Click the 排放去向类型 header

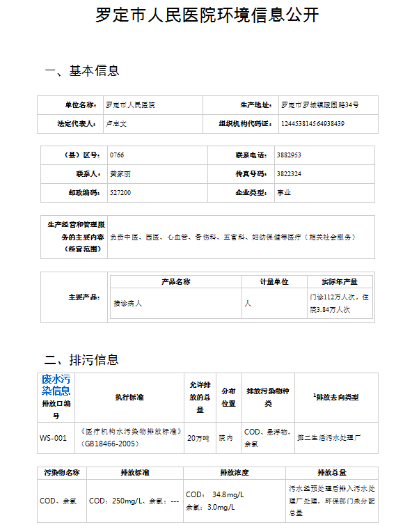(336, 397)
